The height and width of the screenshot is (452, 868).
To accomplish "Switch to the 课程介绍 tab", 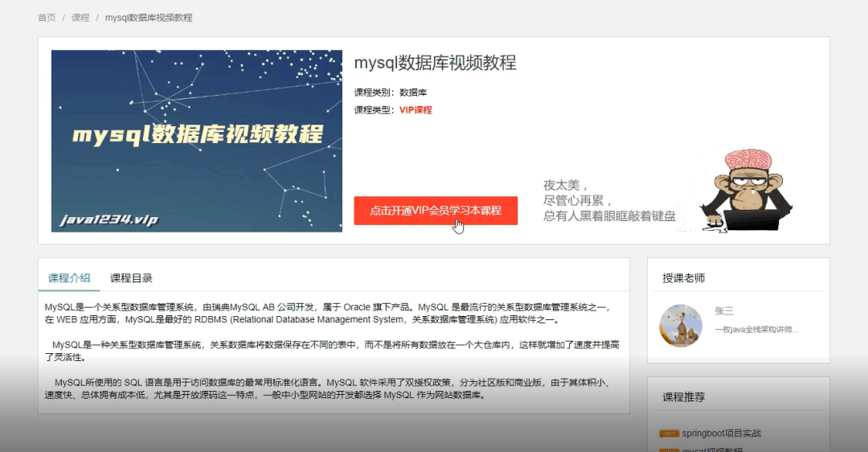I will coord(69,278).
